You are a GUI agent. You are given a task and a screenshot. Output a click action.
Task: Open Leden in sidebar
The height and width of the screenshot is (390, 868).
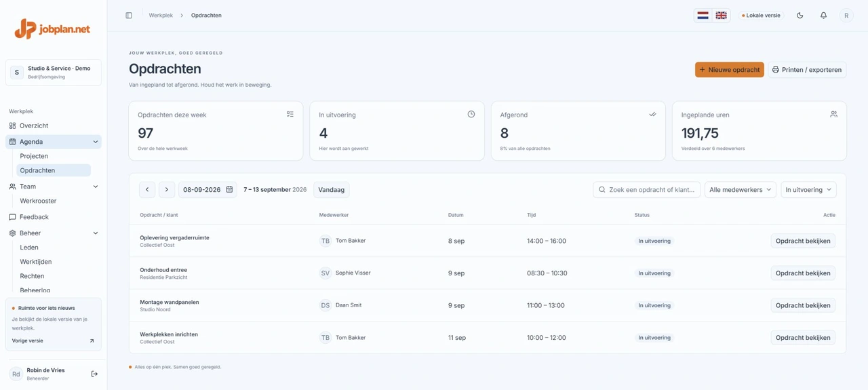tap(54, 248)
